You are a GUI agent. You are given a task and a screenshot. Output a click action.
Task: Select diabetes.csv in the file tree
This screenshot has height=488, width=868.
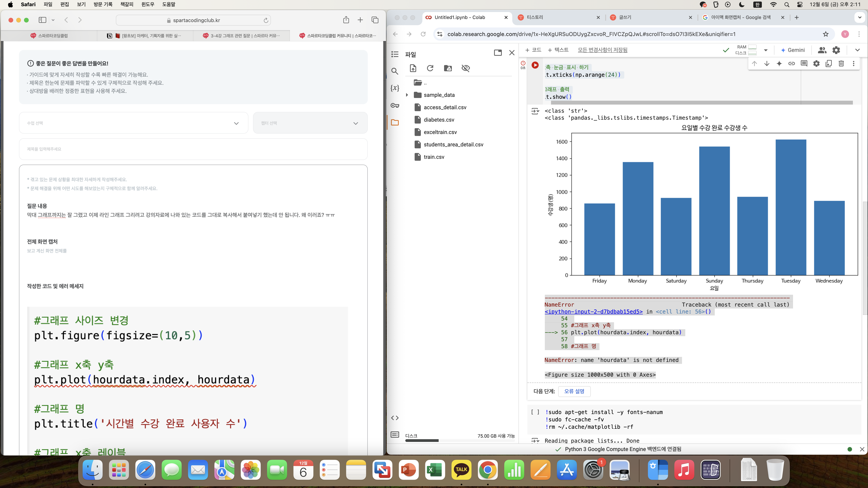pyautogui.click(x=439, y=119)
